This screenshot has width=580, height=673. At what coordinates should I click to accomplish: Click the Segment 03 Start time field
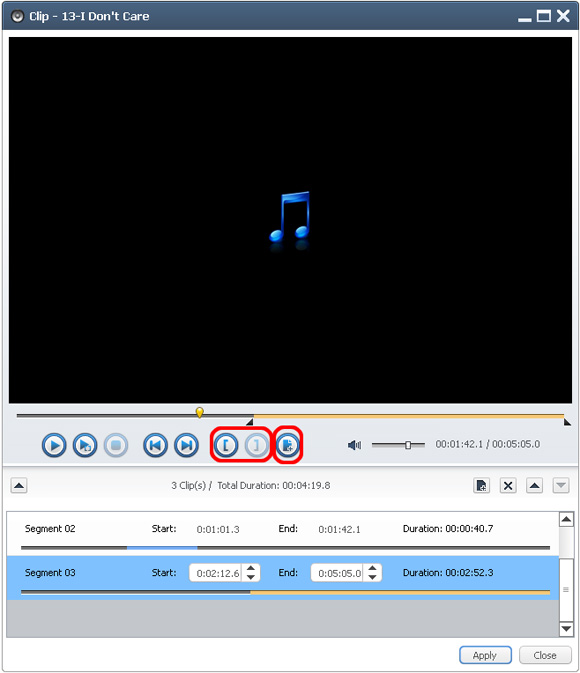coord(216,573)
